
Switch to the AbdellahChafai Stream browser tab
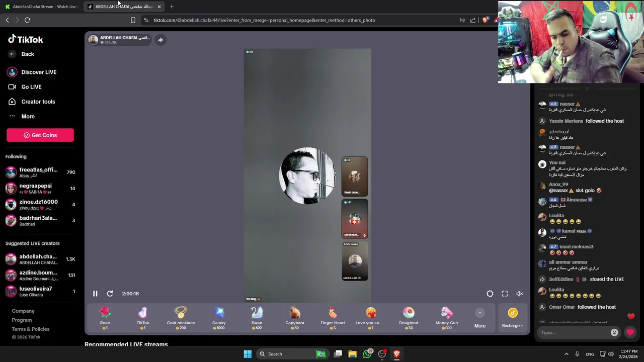[x=42, y=7]
